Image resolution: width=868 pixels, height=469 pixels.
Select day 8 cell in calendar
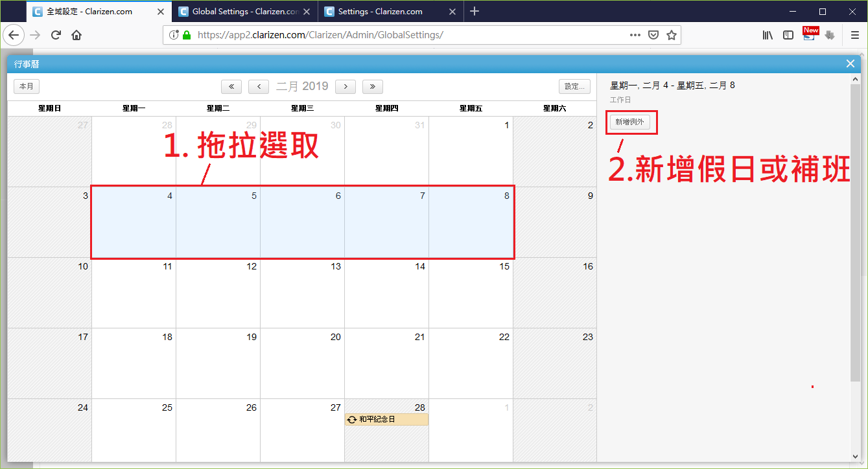[471, 223]
